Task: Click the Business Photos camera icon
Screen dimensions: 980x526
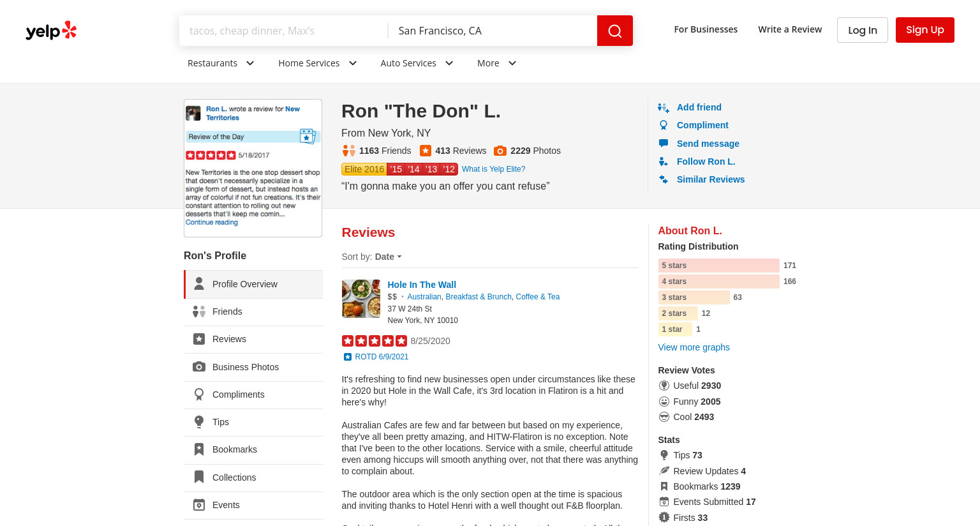Action: tap(199, 366)
